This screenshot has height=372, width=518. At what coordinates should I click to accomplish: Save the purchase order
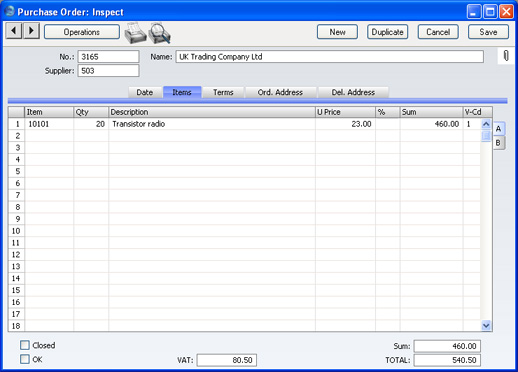tap(488, 32)
